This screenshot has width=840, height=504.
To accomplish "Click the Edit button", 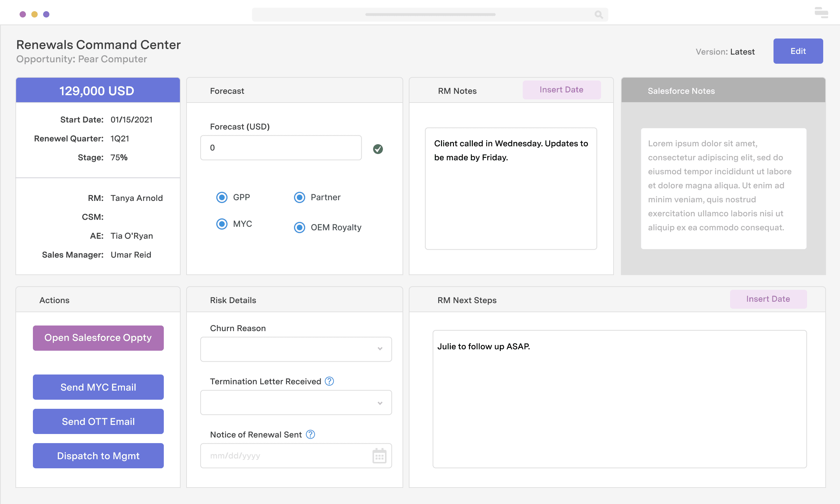I will point(798,51).
